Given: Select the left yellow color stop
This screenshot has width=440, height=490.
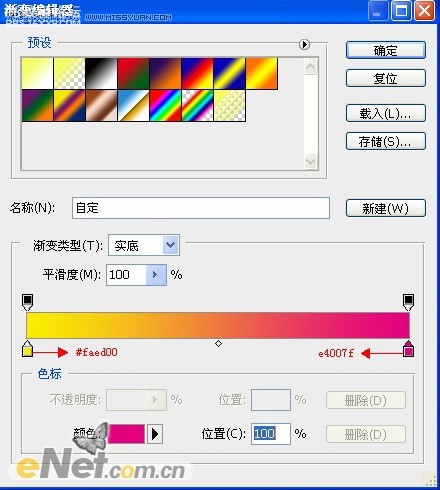Looking at the screenshot, I should click(x=27, y=349).
